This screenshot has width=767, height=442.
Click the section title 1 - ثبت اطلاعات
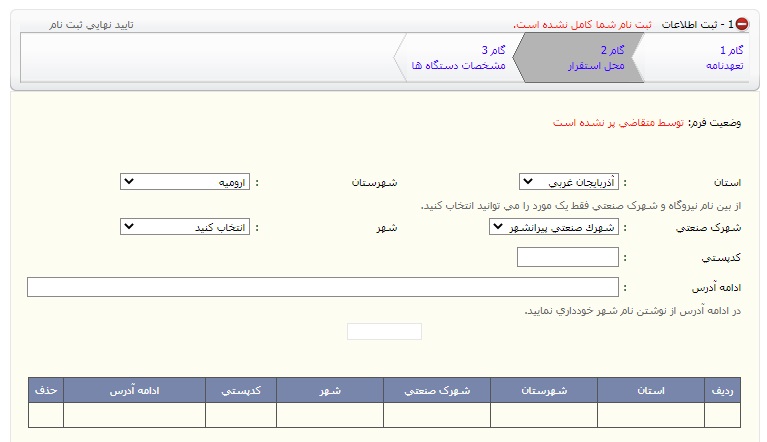tap(699, 24)
